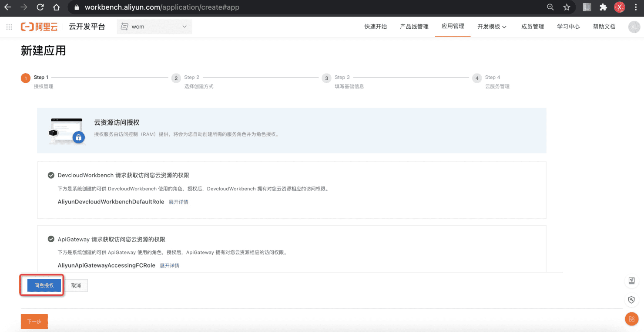The height and width of the screenshot is (332, 644).
Task: Click the 填写基础信息 step label
Action: pyautogui.click(x=349, y=86)
